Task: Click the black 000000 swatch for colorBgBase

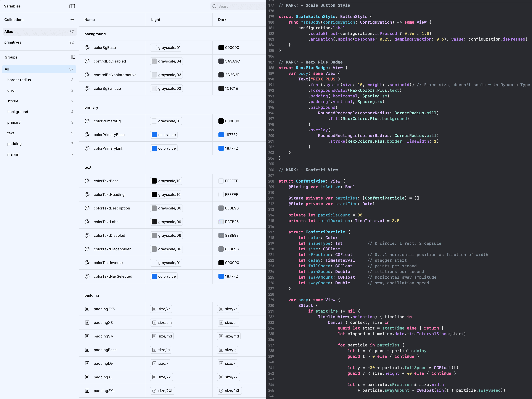Action: (221, 48)
